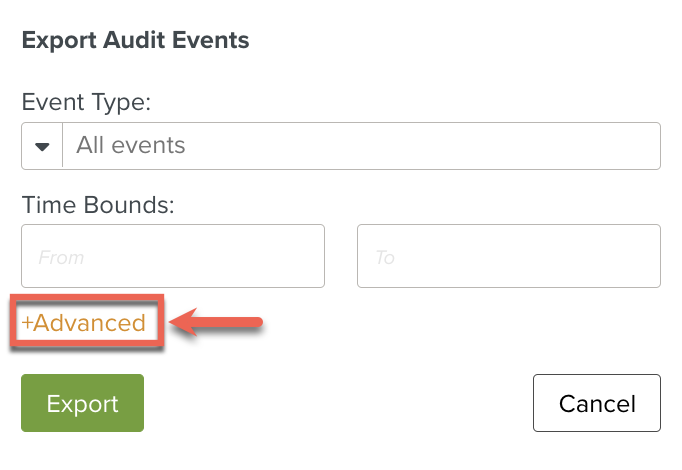Expand the +Advanced options section
This screenshot has height=470, width=682.
tap(84, 323)
